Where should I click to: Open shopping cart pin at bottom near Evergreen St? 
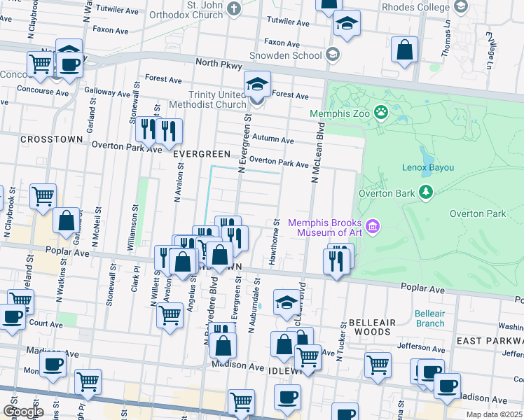point(241,405)
